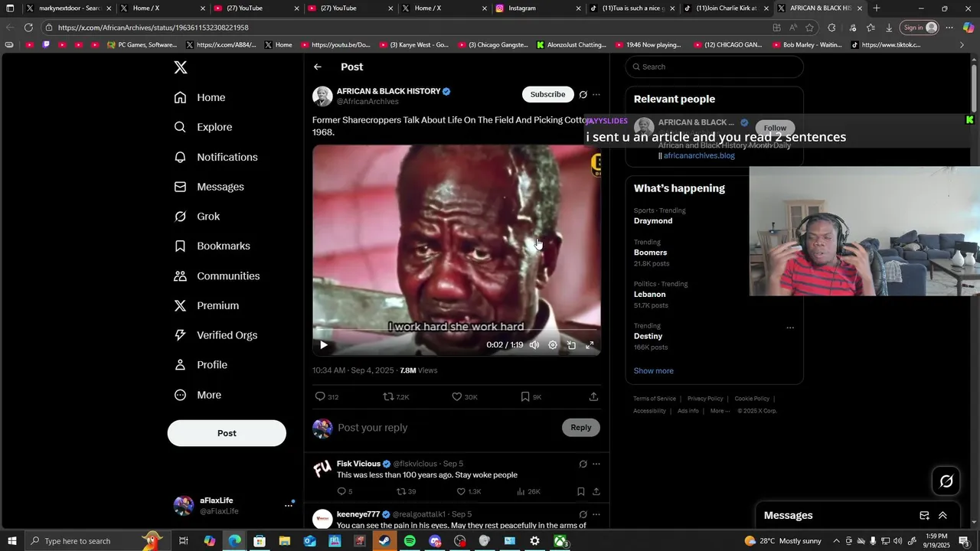Add page to favorites star icon

tap(809, 28)
